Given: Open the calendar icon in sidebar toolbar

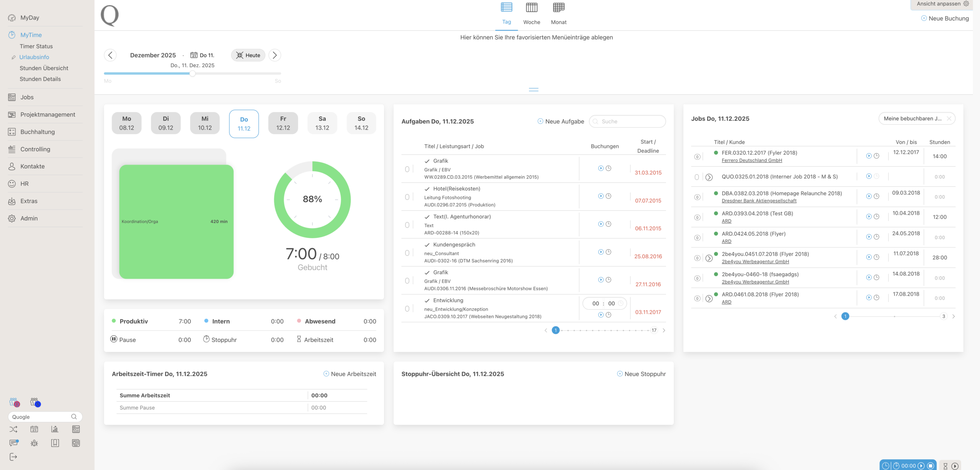Looking at the screenshot, I should point(34,429).
